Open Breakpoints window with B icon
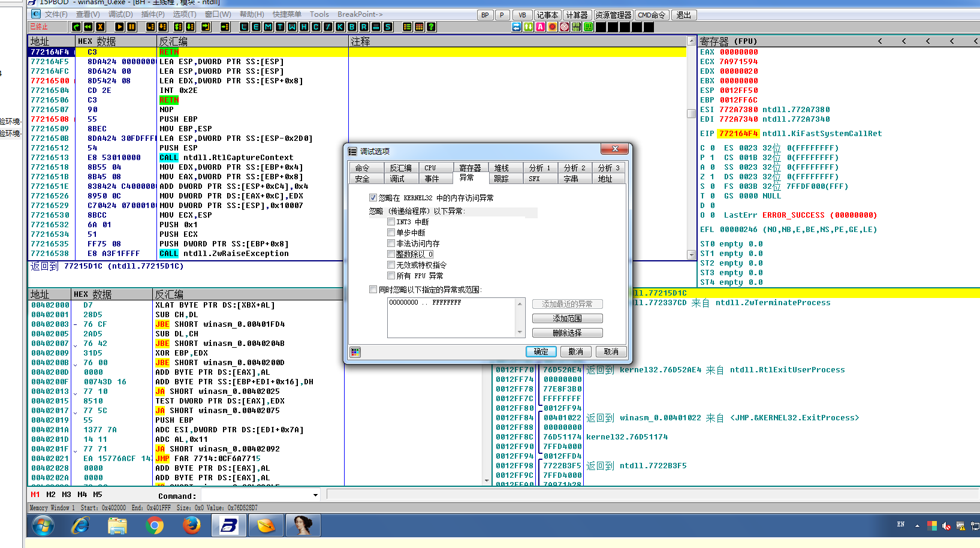 coord(352,27)
